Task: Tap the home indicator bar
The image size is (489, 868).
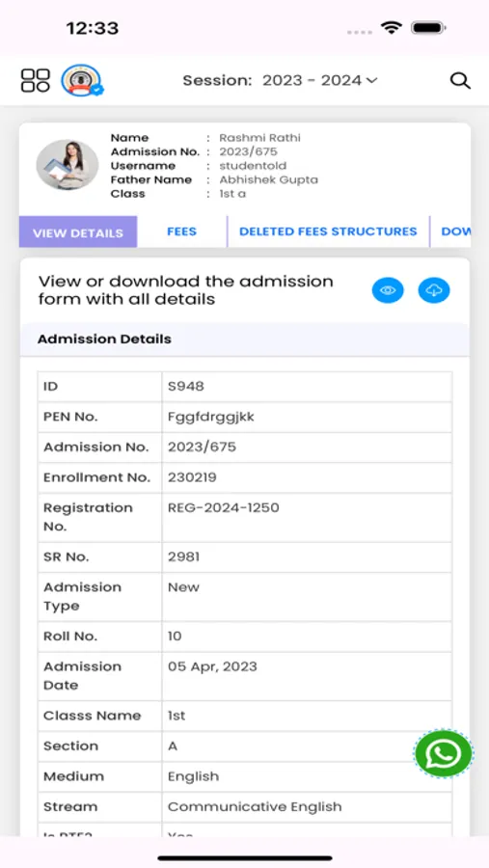Action: coord(245,858)
